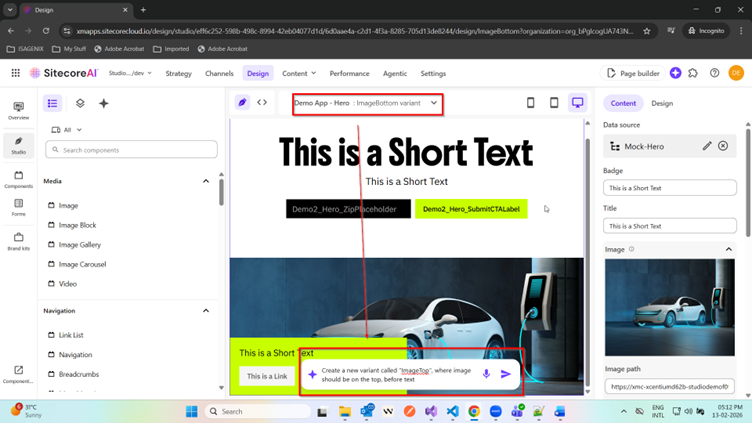Click the Demo2_Hero_SubmitCTALabel button
This screenshot has height=423, width=752.
point(471,209)
